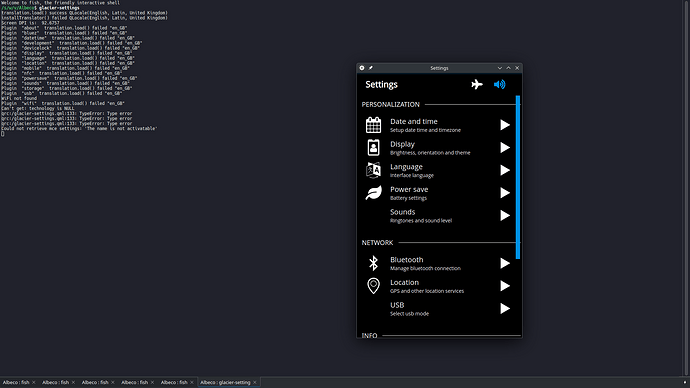This screenshot has height=388, width=690.
Task: Open the window menu icon in Settings title bar
Action: click(362, 68)
